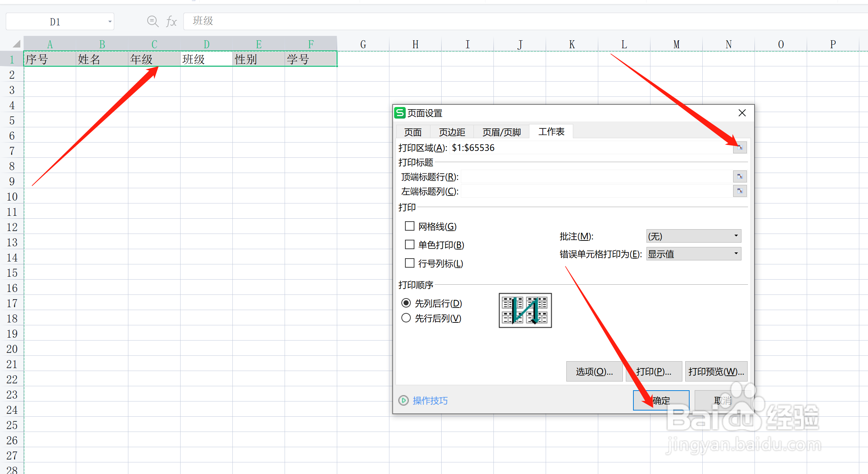Expand the Name Box dropdown arrow next to D1
Screen dimensions: 868x474
[109, 22]
